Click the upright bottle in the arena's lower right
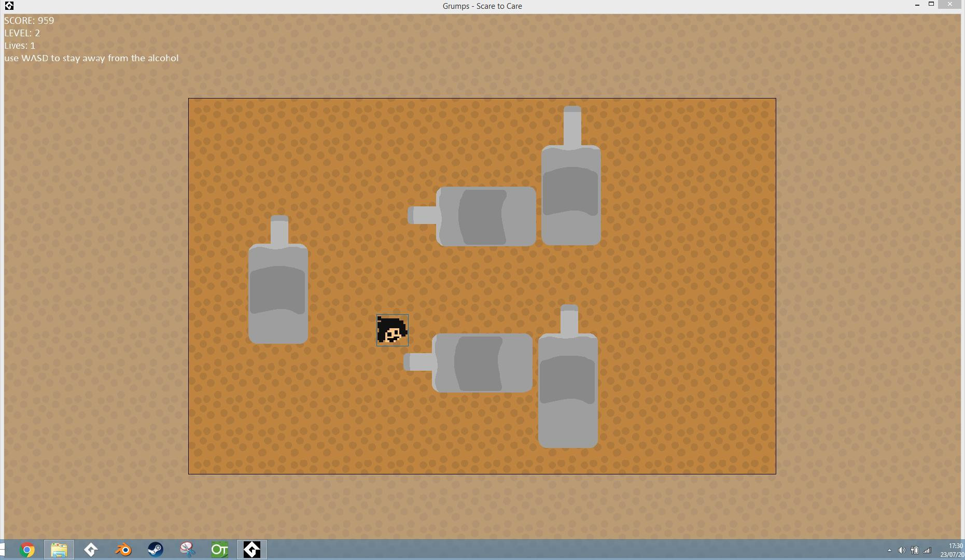 pos(568,376)
